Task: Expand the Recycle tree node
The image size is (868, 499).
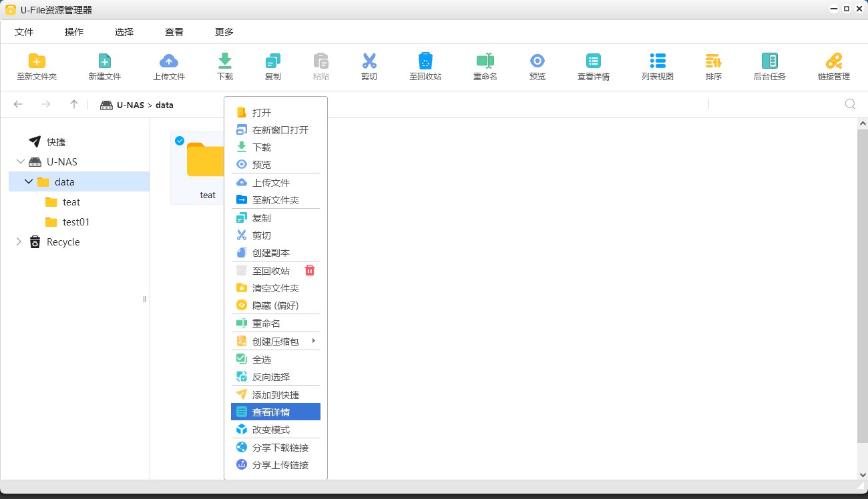Action: [19, 242]
